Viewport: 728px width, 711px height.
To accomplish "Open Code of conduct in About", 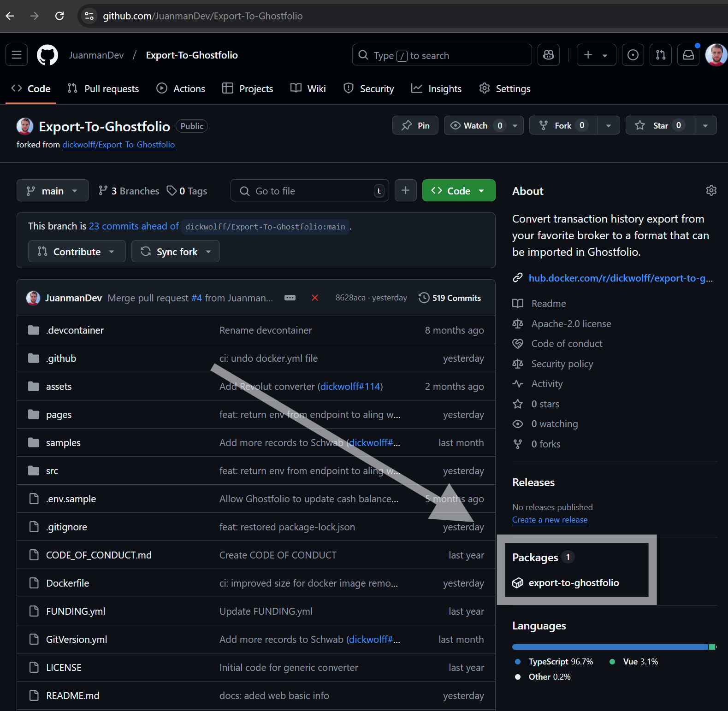I will pos(557,343).
